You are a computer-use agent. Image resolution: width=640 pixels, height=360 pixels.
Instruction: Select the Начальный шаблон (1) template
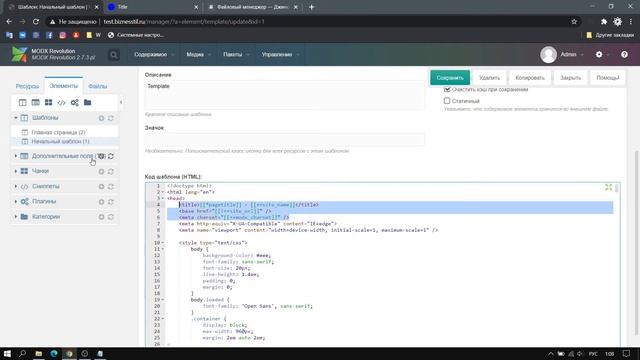(x=60, y=141)
